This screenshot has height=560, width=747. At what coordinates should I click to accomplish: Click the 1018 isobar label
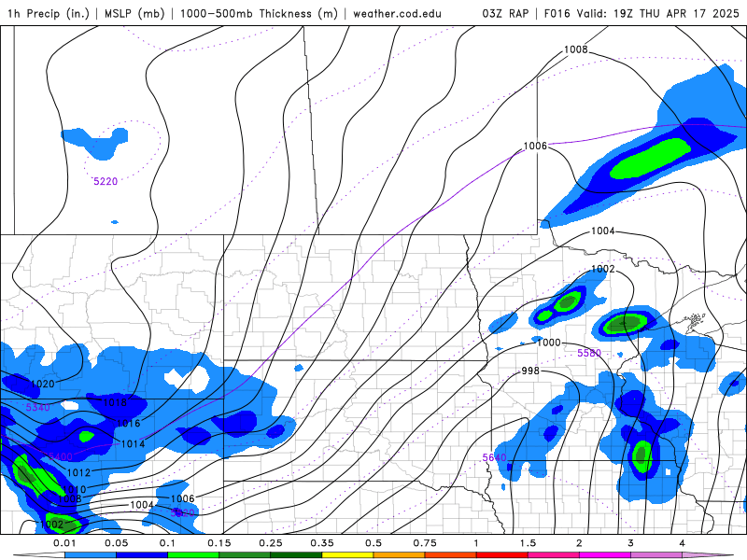coord(115,402)
